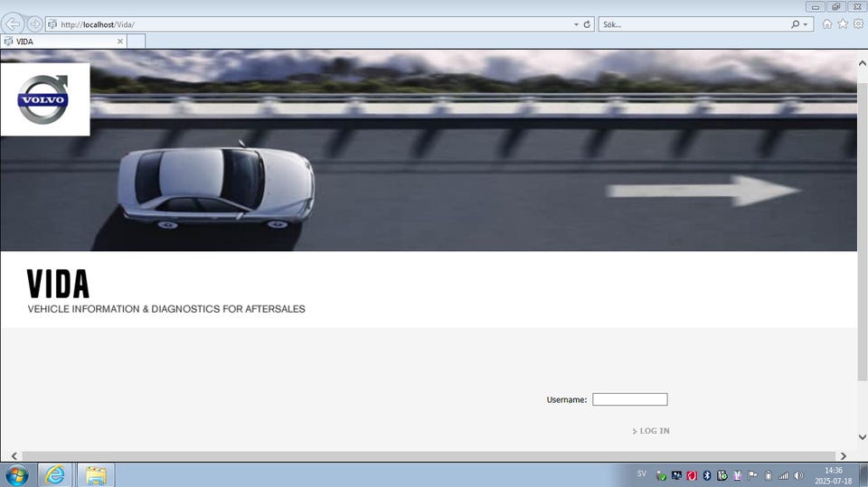Click the horizontal scrollbar right arrow
Screen dimensions: 868x487
(x=843, y=456)
